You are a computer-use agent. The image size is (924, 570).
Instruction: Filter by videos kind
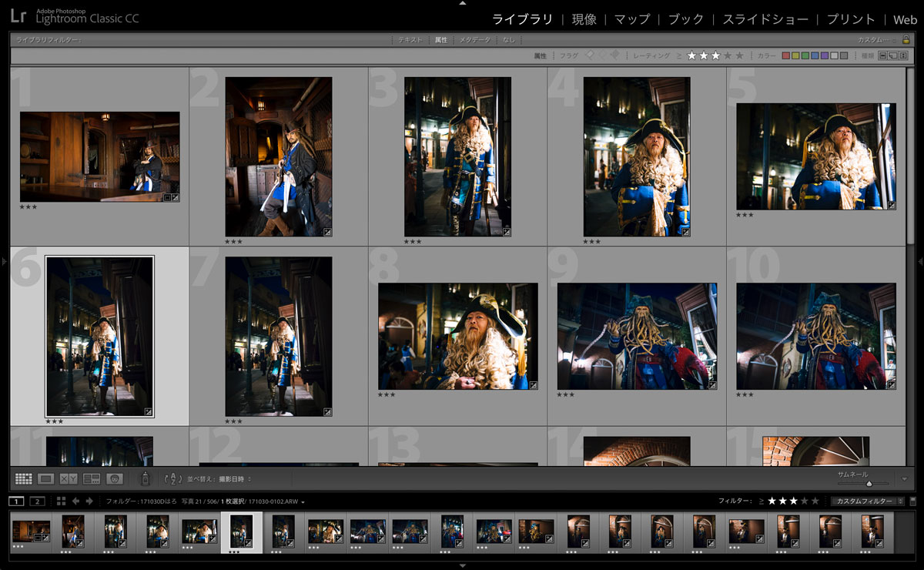[x=903, y=55]
